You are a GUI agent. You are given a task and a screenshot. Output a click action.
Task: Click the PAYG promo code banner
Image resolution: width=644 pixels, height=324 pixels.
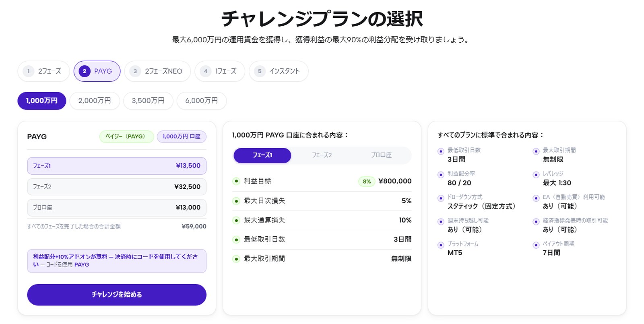tap(117, 261)
